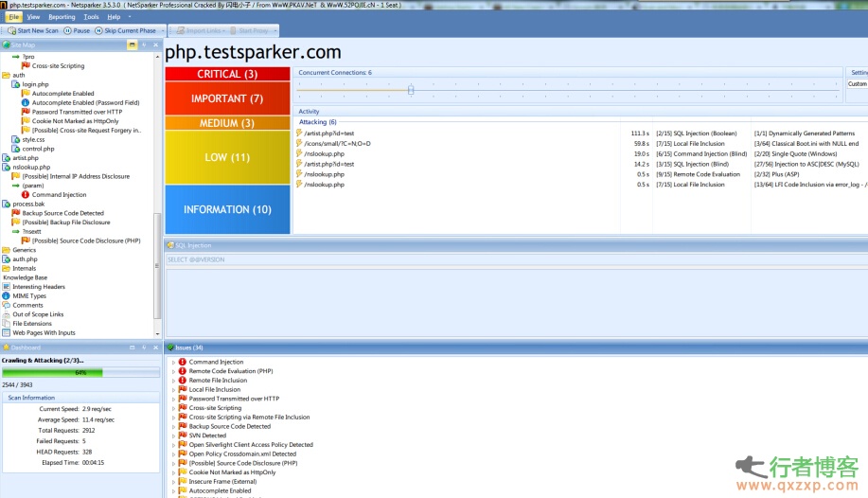Click the Concurrent Connections slider handle
Image resolution: width=868 pixels, height=498 pixels.
coord(411,90)
